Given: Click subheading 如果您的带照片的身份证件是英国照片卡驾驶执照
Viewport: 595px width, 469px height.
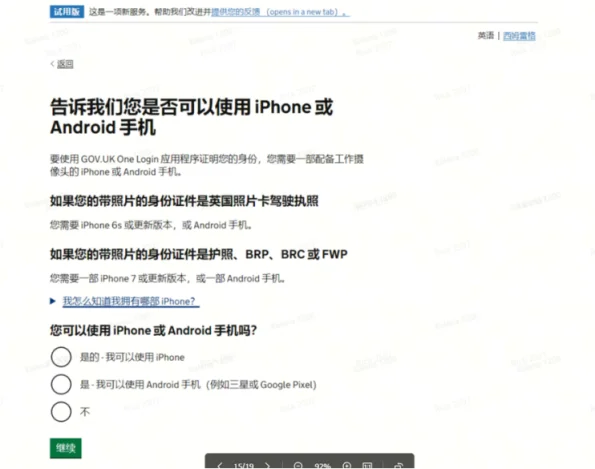Looking at the screenshot, I should coord(184,201).
